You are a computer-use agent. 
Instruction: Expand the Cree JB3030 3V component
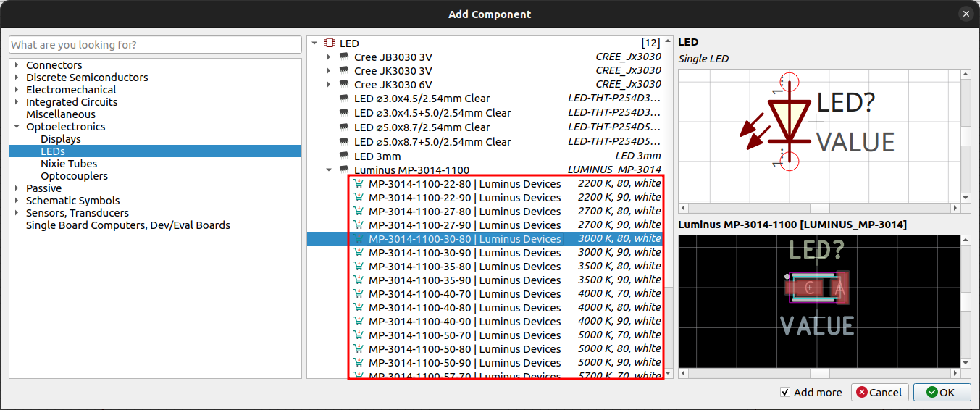point(329,57)
